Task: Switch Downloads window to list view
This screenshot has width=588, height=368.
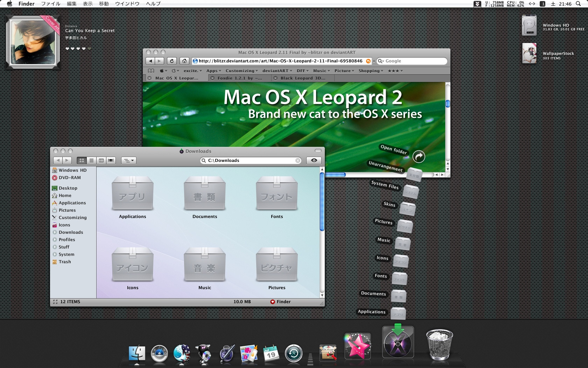Action: coord(91,161)
